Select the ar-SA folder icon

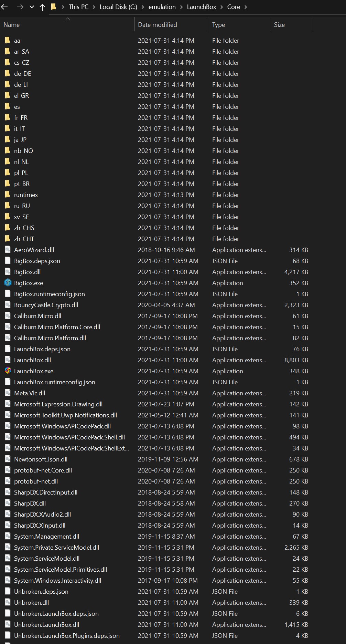tap(8, 51)
